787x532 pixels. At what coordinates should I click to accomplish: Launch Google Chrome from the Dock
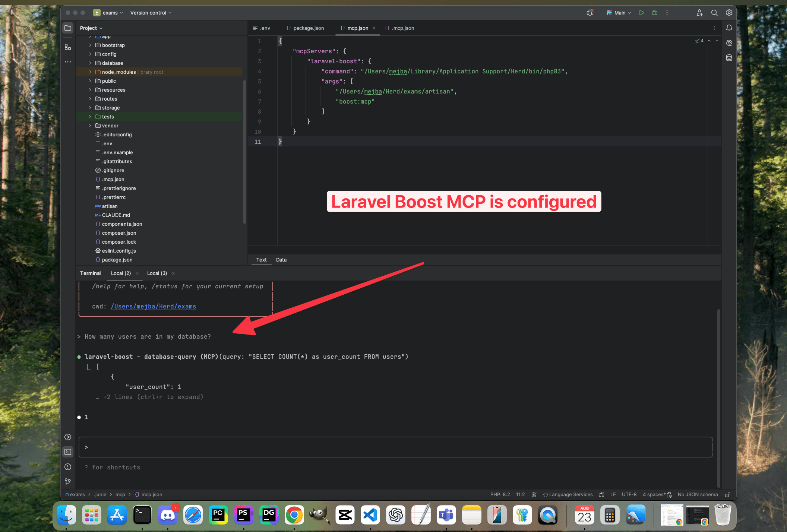pos(294,515)
